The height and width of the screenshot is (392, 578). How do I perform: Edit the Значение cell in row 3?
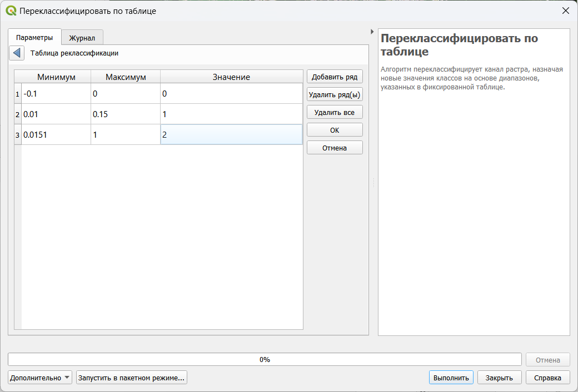(x=231, y=135)
